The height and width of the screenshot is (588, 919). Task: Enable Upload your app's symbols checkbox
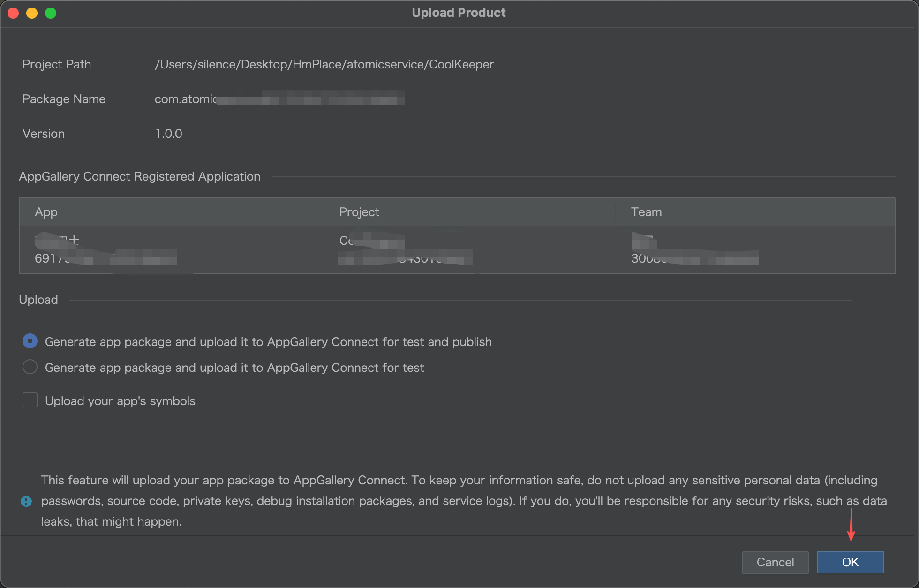[x=30, y=400]
